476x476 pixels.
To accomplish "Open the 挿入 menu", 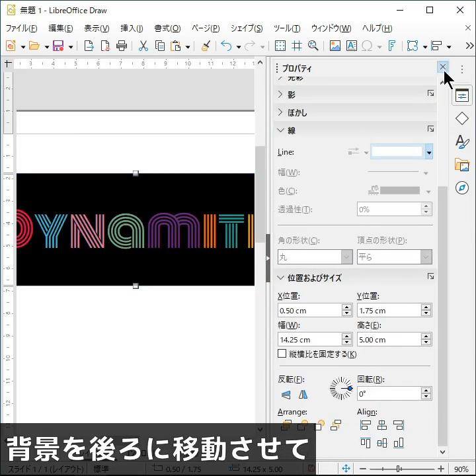I will point(132,28).
